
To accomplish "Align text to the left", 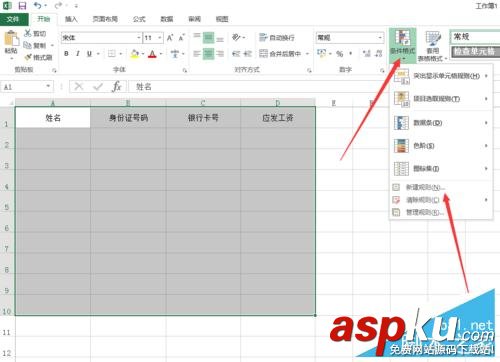I will (197, 53).
